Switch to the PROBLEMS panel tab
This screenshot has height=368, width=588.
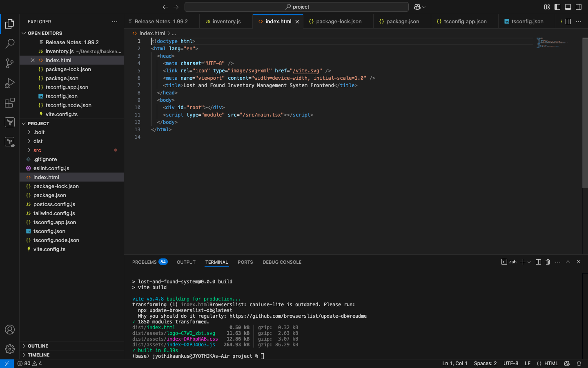tap(145, 262)
